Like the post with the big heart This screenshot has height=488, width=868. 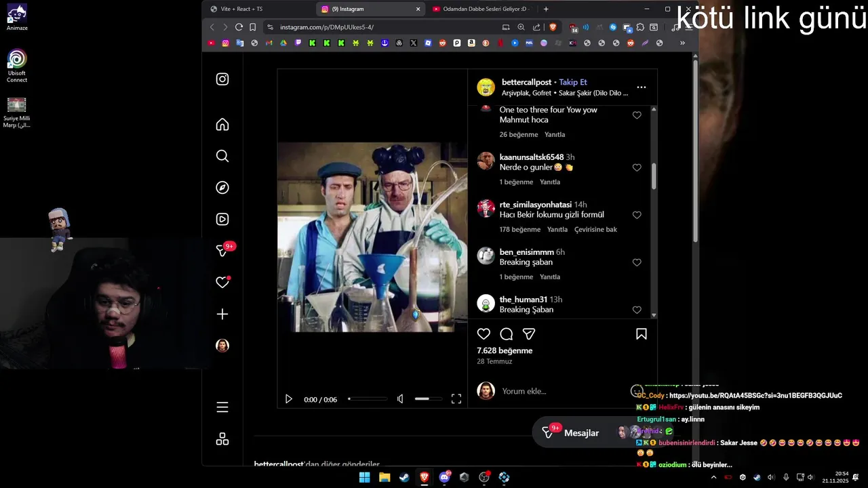tap(484, 333)
